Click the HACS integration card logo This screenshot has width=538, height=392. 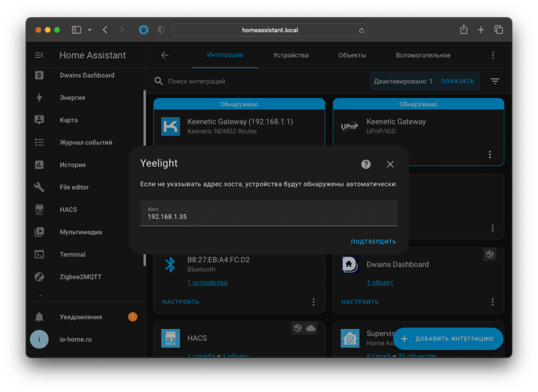pyautogui.click(x=171, y=338)
